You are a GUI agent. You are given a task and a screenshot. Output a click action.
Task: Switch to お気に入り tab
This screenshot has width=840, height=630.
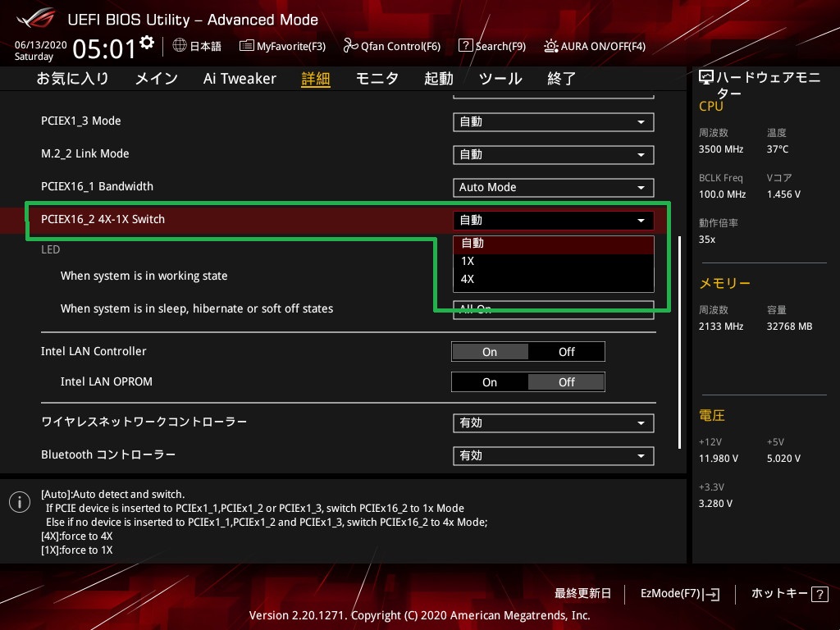click(73, 79)
